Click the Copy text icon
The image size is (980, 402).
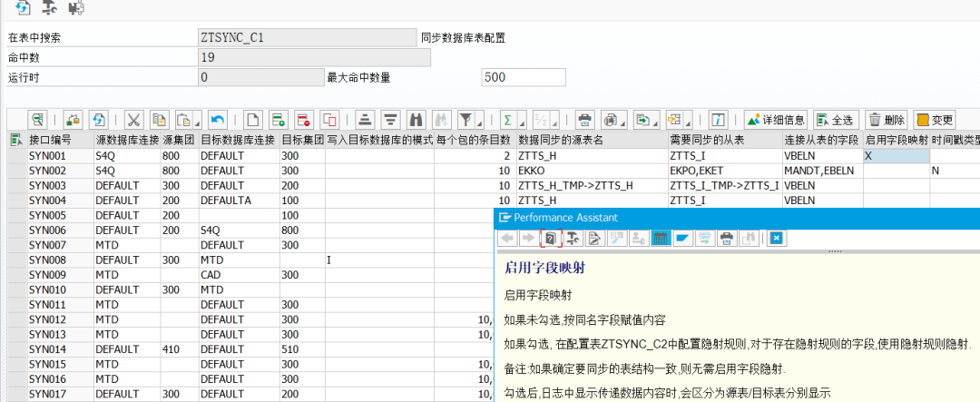tap(160, 120)
